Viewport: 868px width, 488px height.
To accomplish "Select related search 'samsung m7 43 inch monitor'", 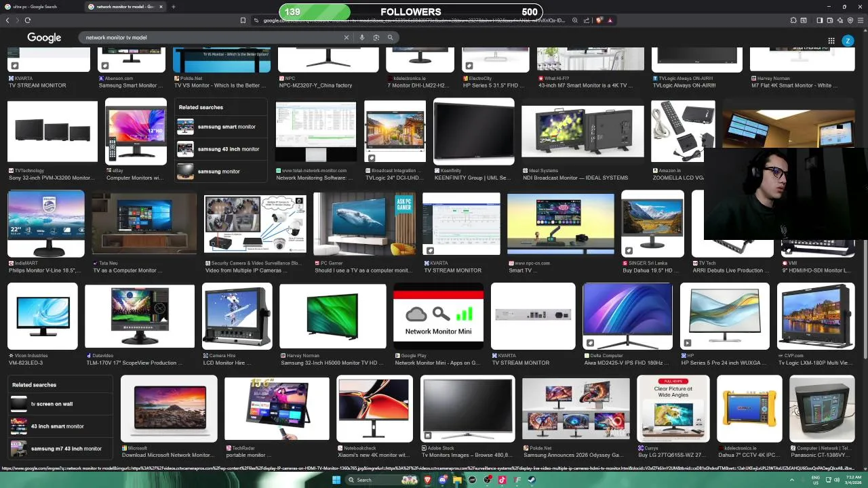I will pyautogui.click(x=60, y=449).
